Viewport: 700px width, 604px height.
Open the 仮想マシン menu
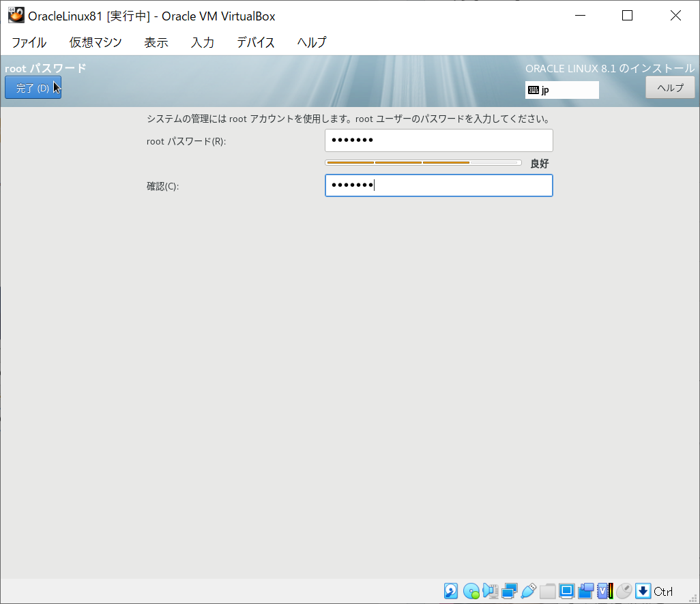tap(95, 42)
